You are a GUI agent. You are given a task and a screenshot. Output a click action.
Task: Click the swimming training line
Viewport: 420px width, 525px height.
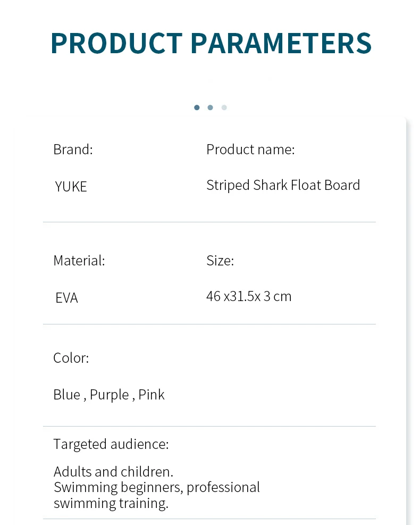[x=111, y=503]
